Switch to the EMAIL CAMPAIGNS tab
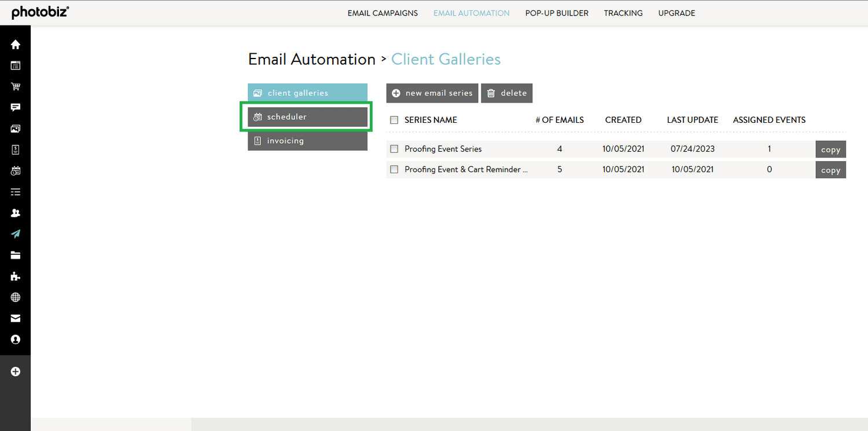868x431 pixels. point(382,13)
